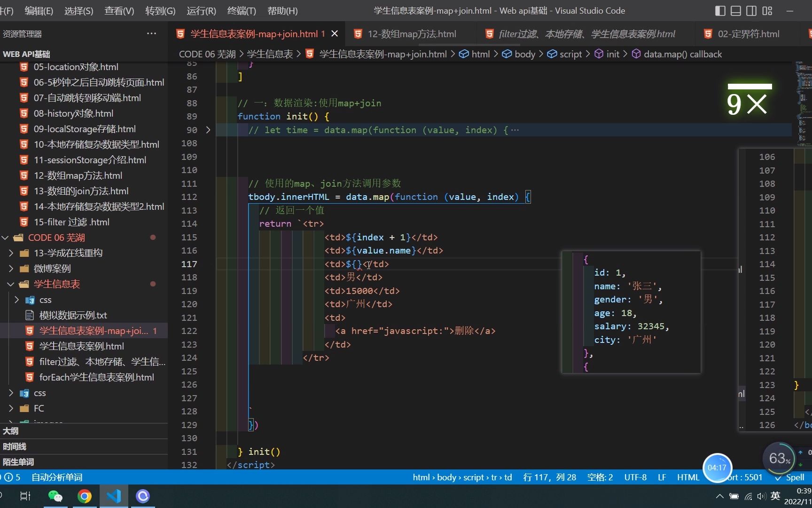Open 08-history对象.html file
Viewport: 812px width, 508px height.
point(73,113)
